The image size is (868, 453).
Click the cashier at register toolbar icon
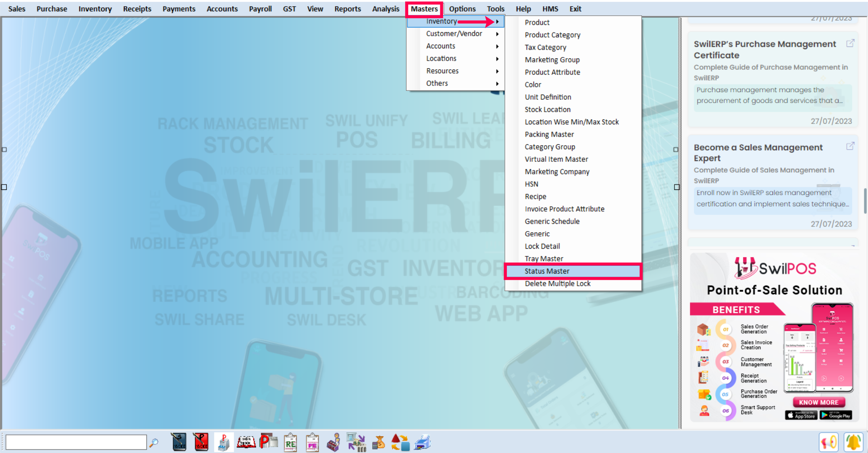(334, 443)
